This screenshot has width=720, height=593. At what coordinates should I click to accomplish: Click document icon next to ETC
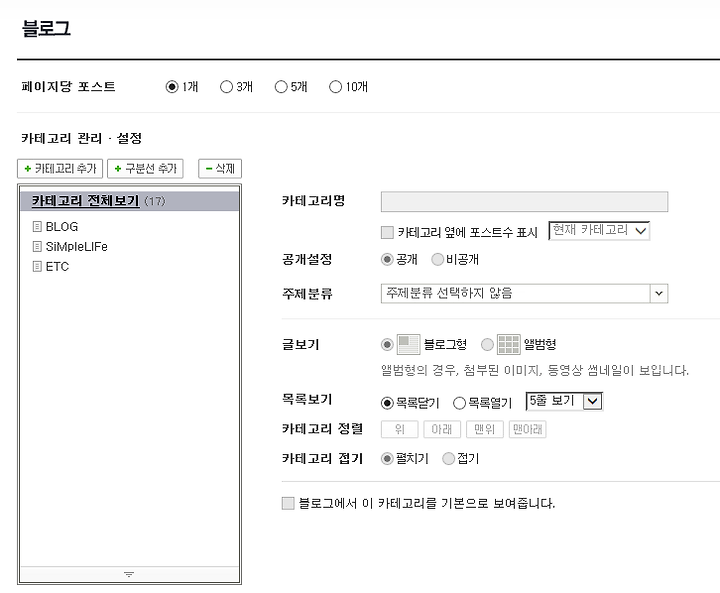[37, 266]
